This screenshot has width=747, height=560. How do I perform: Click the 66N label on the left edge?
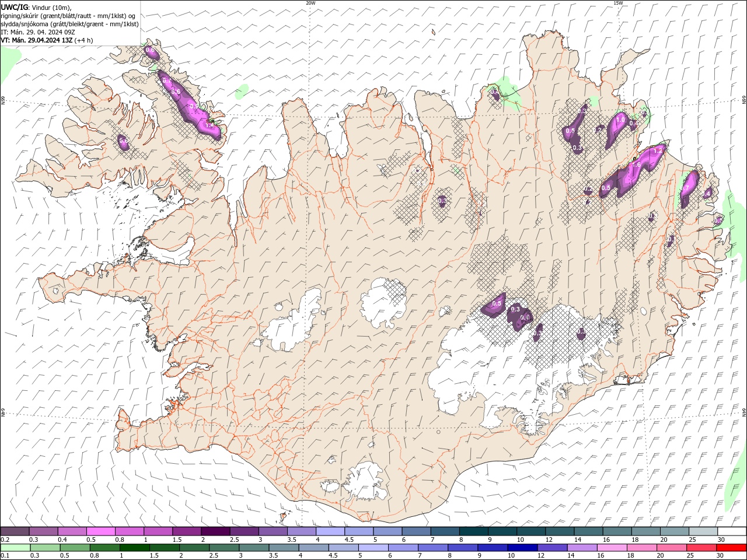[x=3, y=100]
